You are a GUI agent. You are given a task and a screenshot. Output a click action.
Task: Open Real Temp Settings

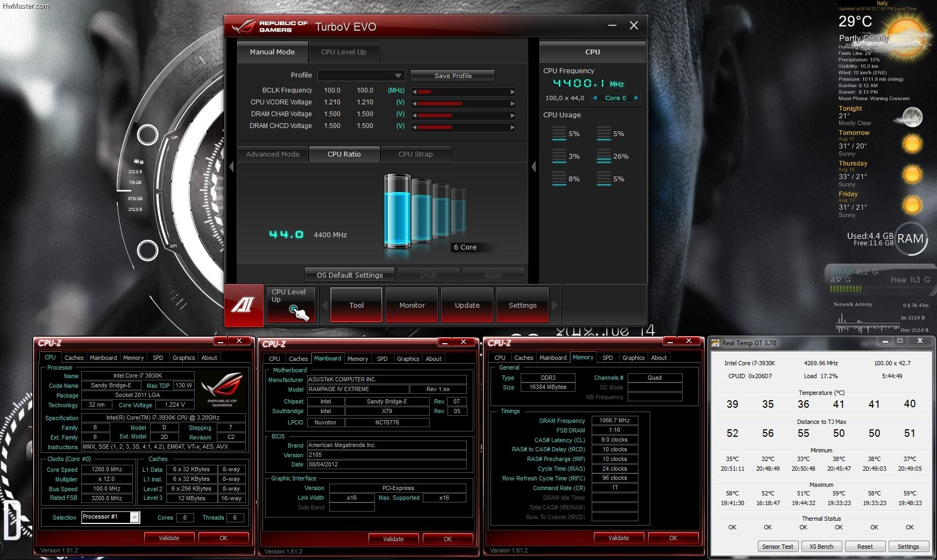(x=908, y=547)
